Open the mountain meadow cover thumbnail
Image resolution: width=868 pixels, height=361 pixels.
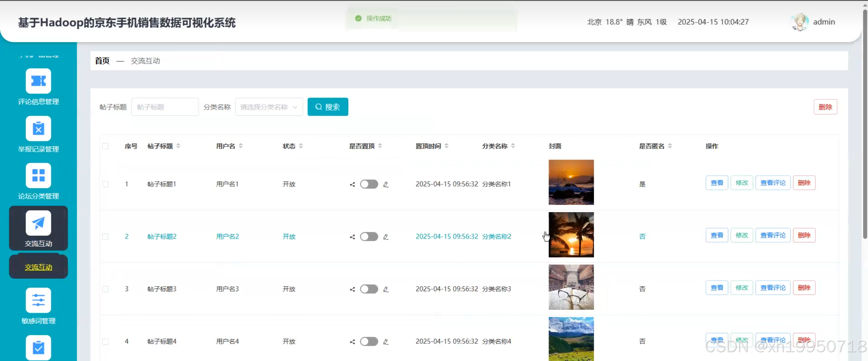coord(571,339)
